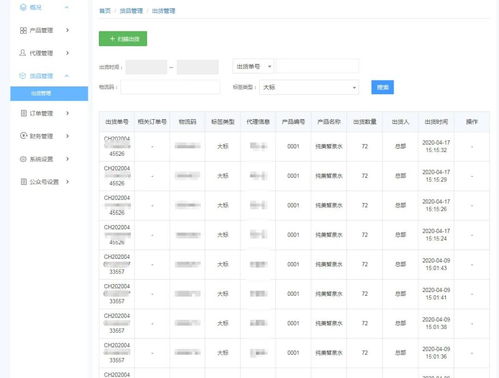This screenshot has height=378, width=499.
Task: Click the 产品名称 column header
Action: [329, 122]
